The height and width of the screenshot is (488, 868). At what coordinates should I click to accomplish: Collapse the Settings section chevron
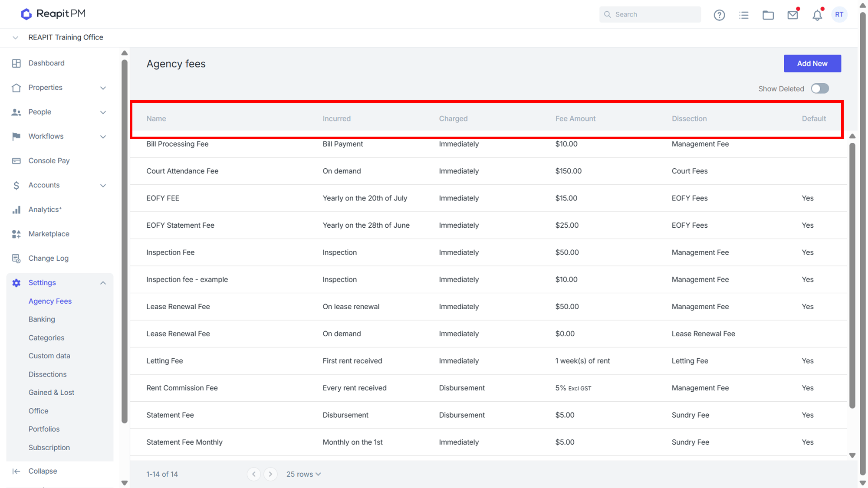pyautogui.click(x=103, y=283)
